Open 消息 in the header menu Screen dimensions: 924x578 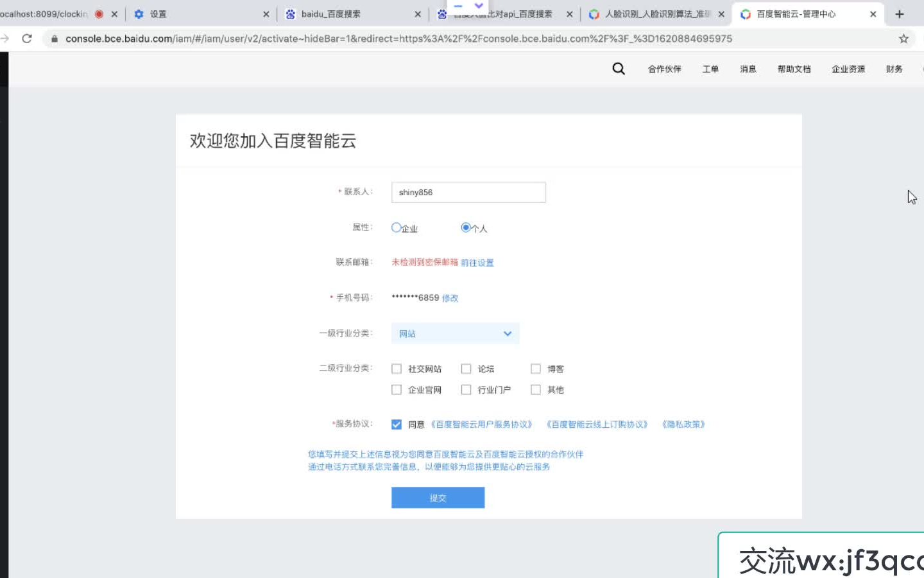coord(748,69)
